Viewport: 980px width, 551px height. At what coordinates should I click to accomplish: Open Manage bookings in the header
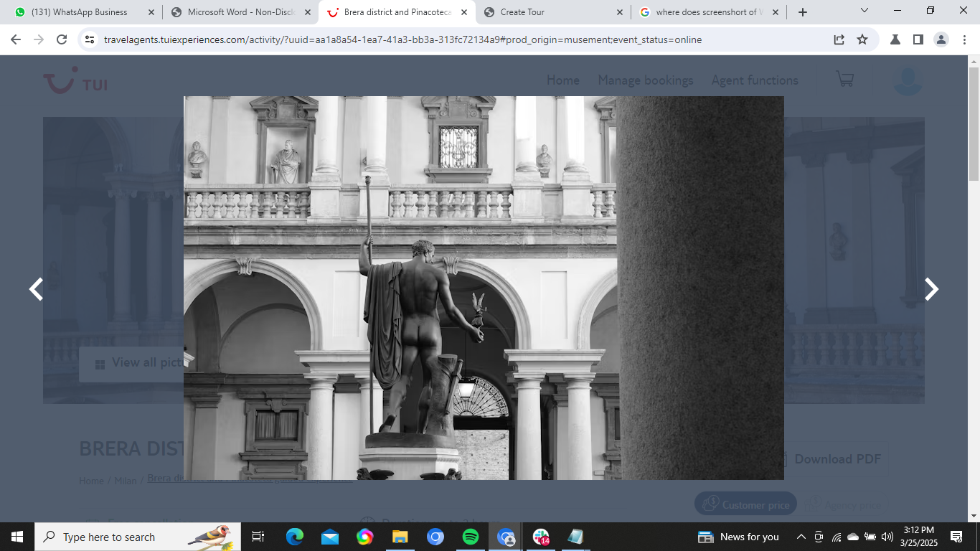click(x=646, y=80)
